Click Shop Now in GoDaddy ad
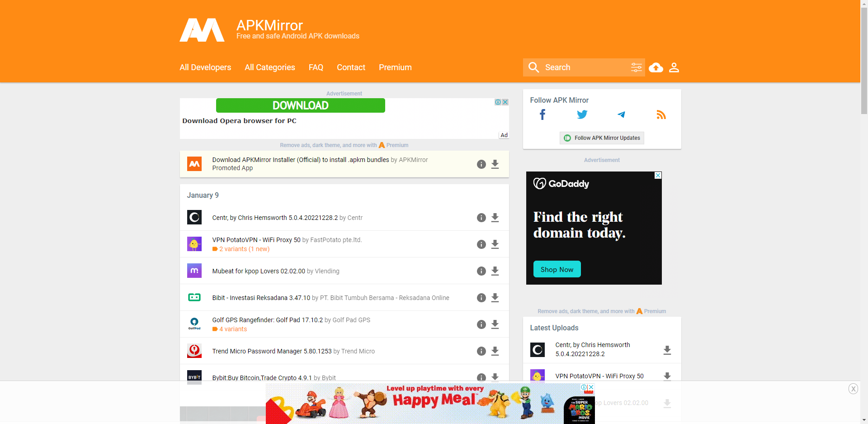 click(557, 269)
